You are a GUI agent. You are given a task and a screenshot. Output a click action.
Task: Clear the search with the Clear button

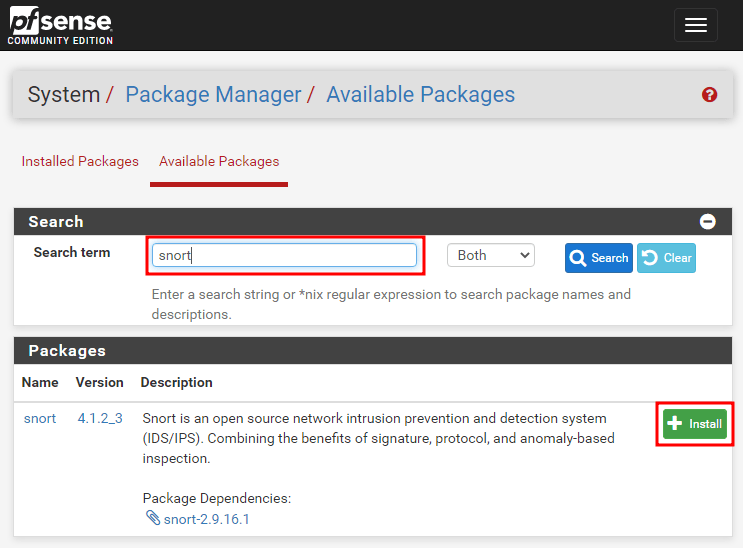tap(666, 258)
